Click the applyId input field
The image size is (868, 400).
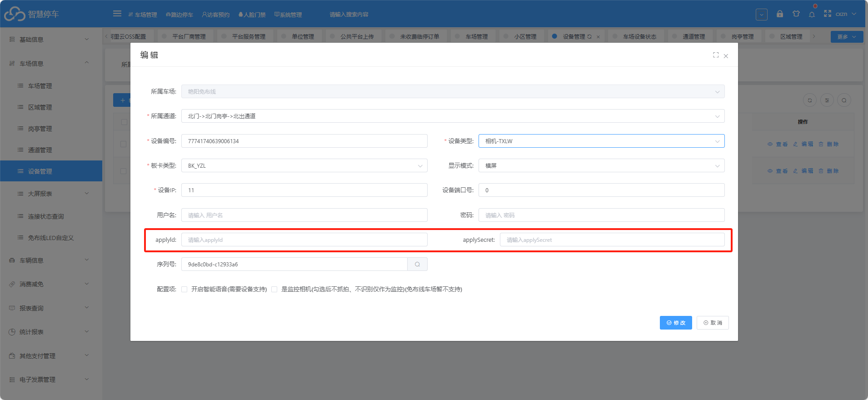coord(304,240)
